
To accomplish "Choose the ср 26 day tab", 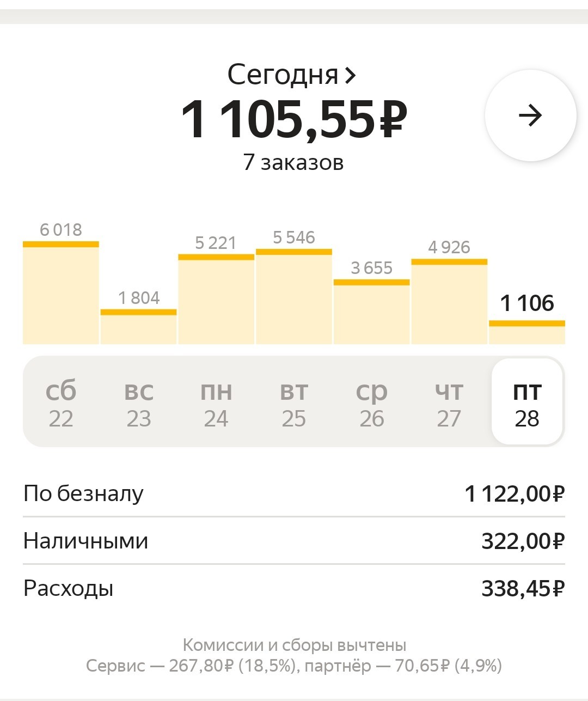I will coord(372,403).
